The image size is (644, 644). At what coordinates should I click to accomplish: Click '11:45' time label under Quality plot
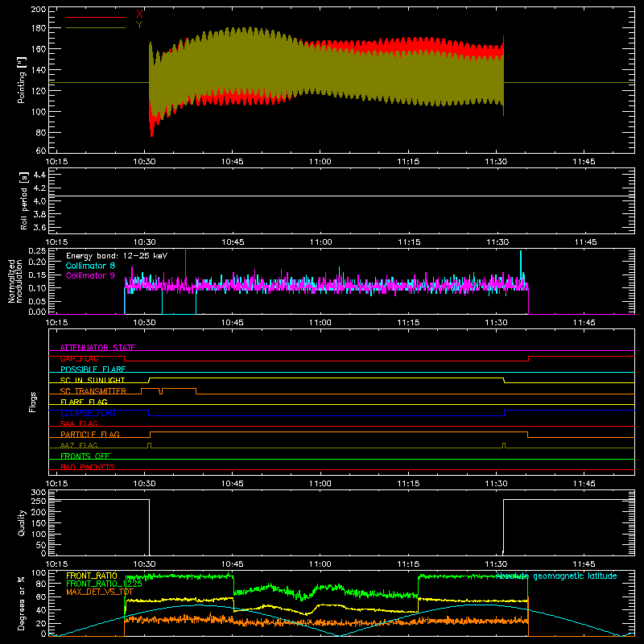[584, 564]
